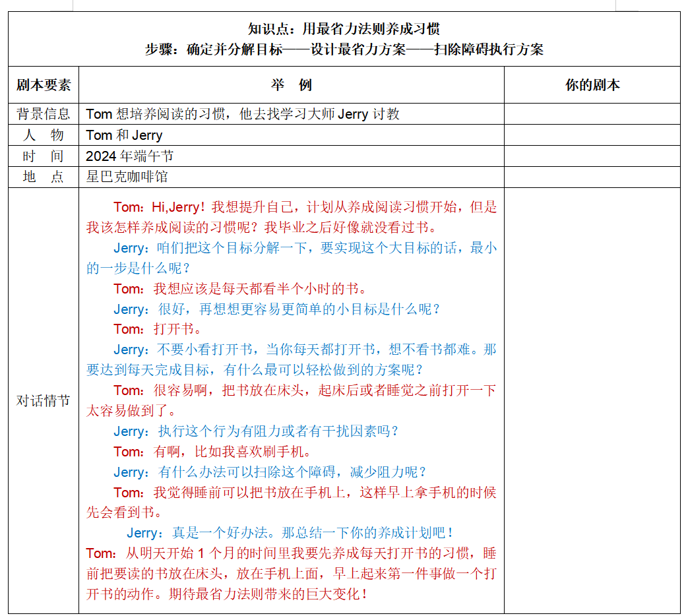Click Jerry's line '有什么办法可以扫除这个障碍'

pyautogui.click(x=270, y=472)
